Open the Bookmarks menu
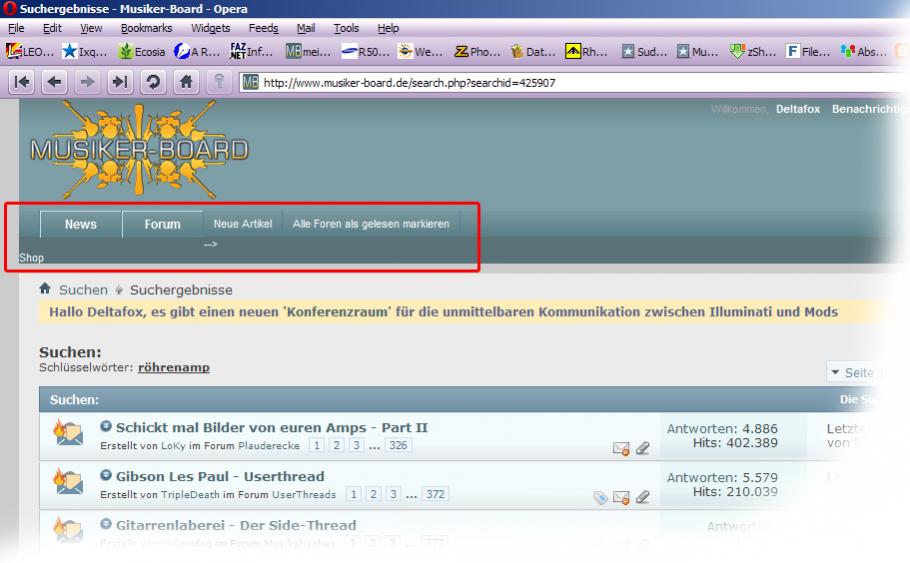Viewport: 910px width, 563px height. (x=146, y=28)
